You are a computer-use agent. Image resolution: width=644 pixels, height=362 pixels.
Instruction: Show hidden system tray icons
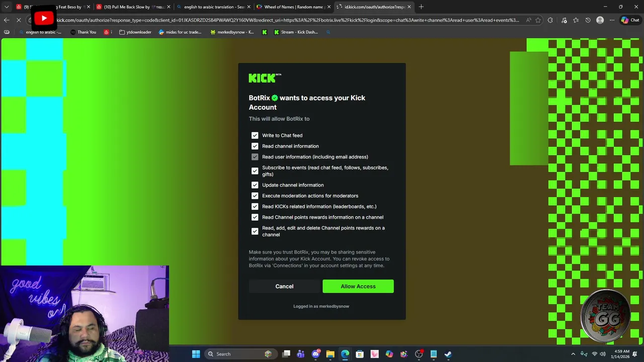pyautogui.click(x=573, y=354)
